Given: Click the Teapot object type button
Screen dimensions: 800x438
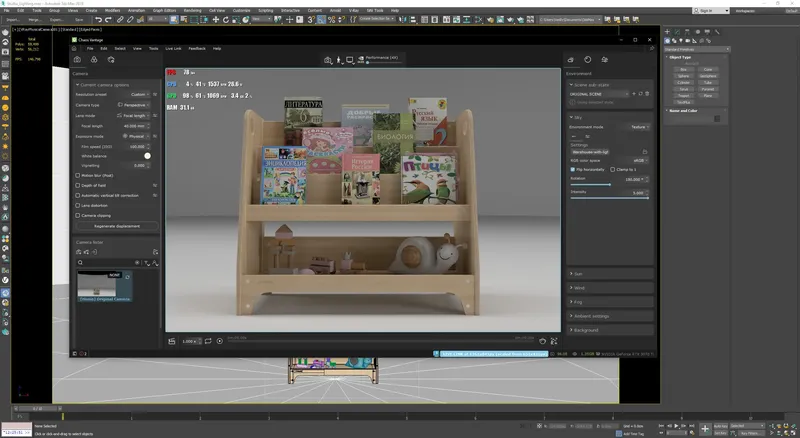Looking at the screenshot, I should 683,95.
